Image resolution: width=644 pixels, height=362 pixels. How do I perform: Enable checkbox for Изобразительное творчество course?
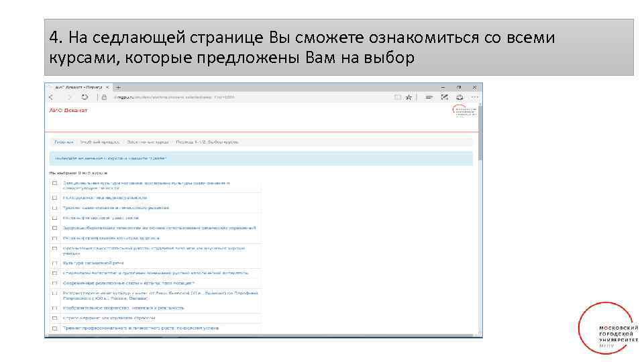[54, 308]
